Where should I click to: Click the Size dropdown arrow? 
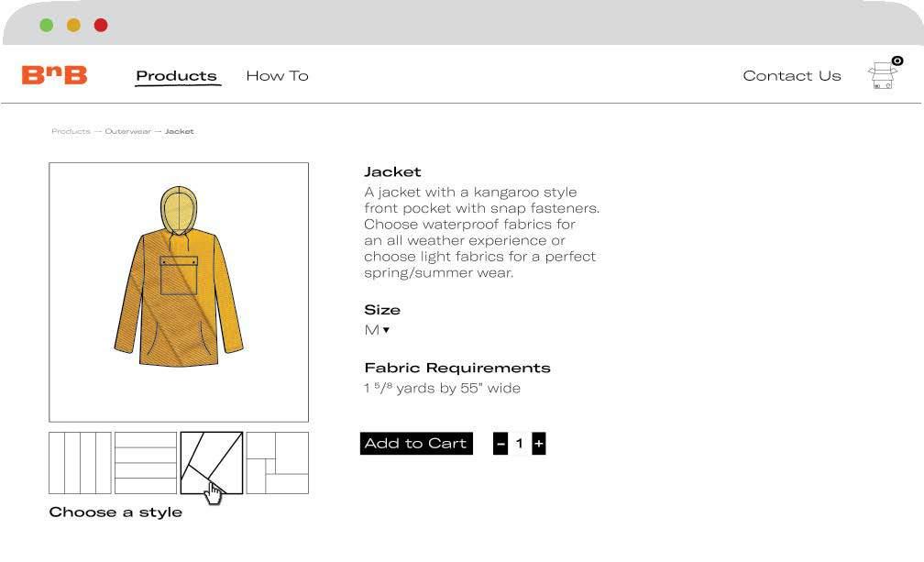[x=386, y=330]
